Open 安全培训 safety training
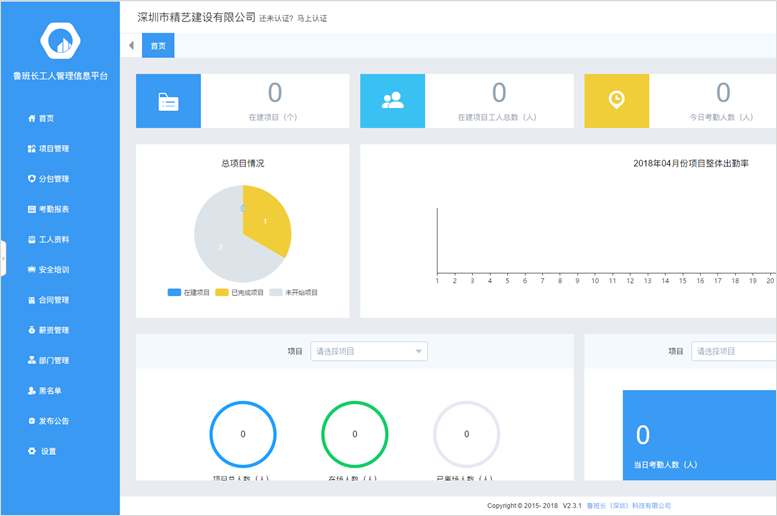777x516 pixels. click(x=53, y=270)
